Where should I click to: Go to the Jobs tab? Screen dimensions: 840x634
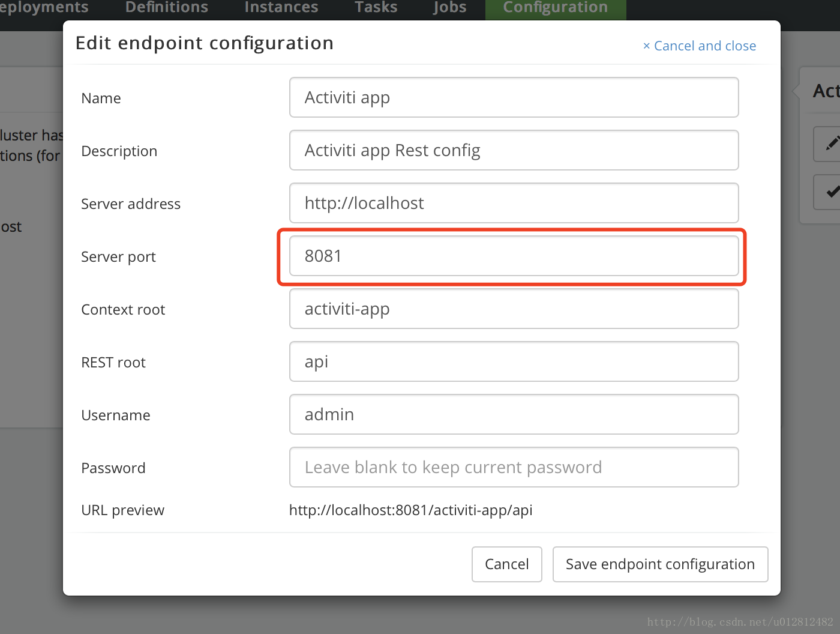pos(450,7)
